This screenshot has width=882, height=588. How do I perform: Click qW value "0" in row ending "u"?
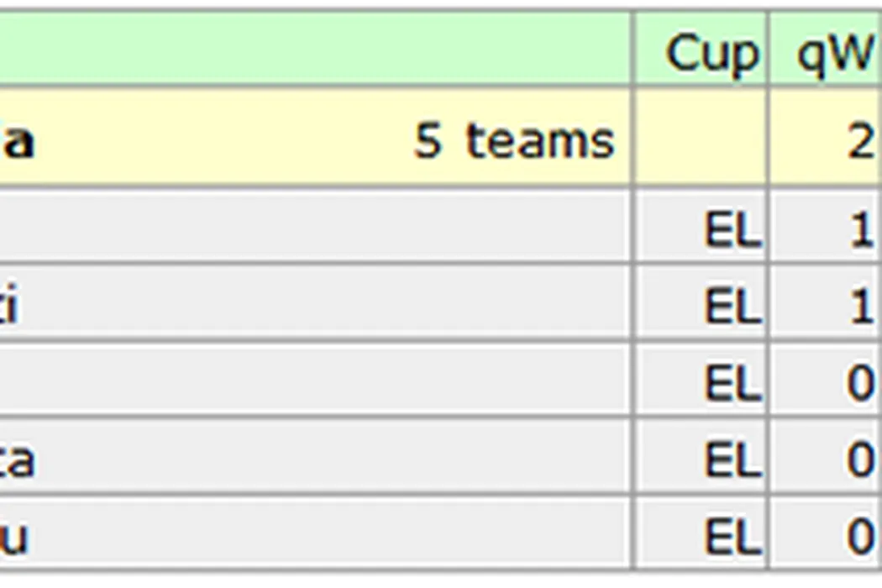861,536
